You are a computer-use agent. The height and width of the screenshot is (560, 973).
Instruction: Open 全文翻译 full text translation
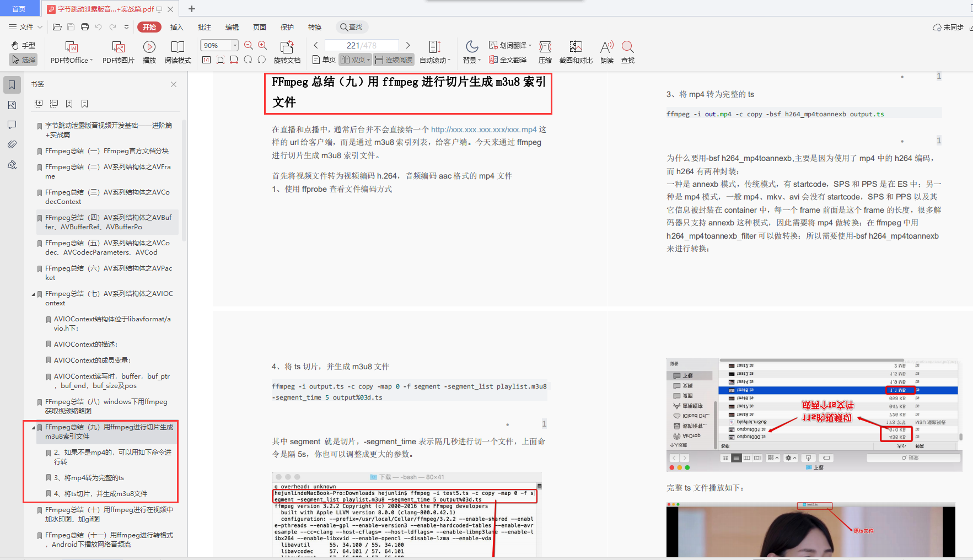[x=508, y=60]
